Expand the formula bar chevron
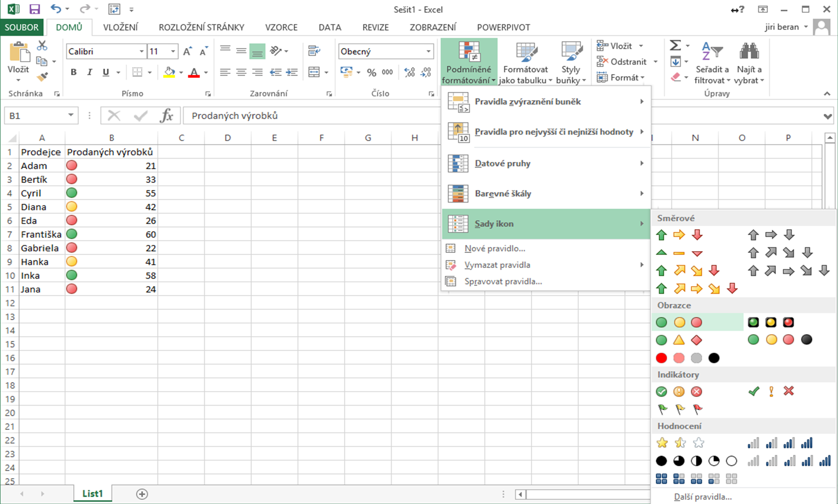This screenshot has height=504, width=838. point(828,116)
